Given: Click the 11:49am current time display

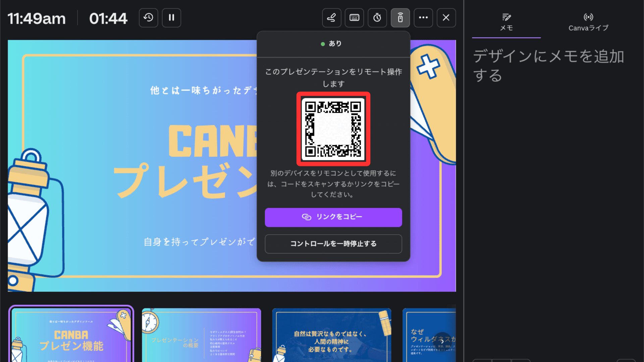Looking at the screenshot, I should click(37, 18).
